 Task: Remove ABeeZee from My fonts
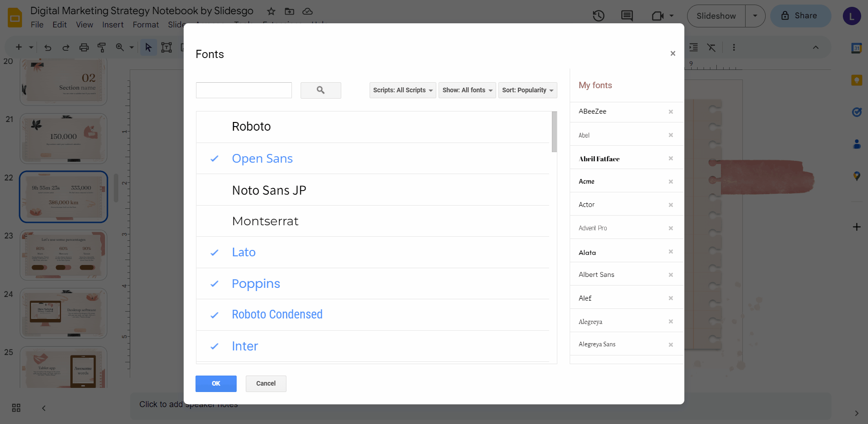click(671, 111)
